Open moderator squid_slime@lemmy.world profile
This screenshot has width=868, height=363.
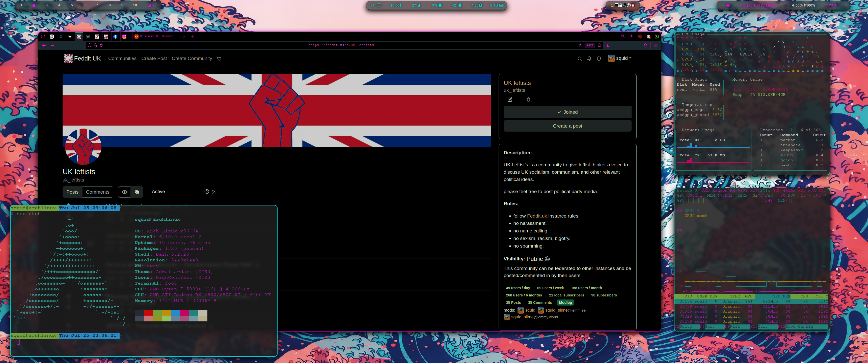pyautogui.click(x=531, y=317)
